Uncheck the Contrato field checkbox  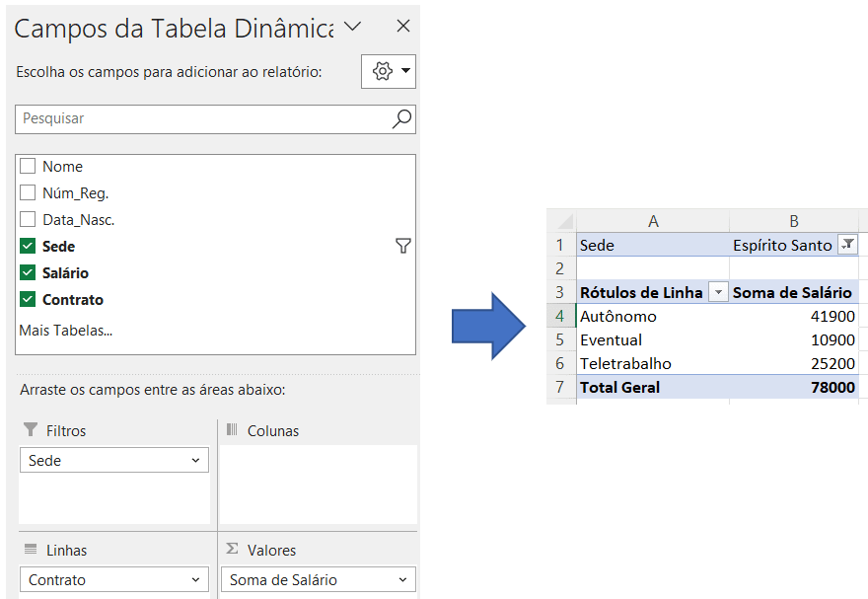click(28, 299)
